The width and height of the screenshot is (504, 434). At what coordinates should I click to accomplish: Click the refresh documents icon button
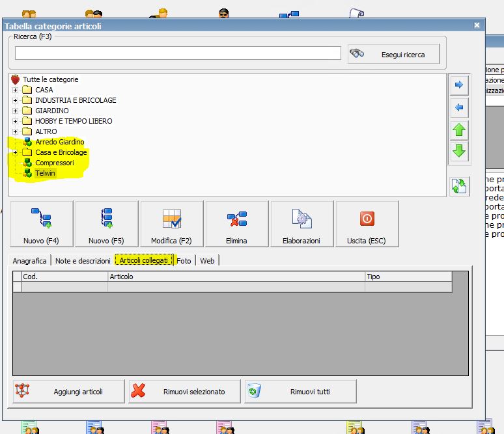[x=459, y=186]
